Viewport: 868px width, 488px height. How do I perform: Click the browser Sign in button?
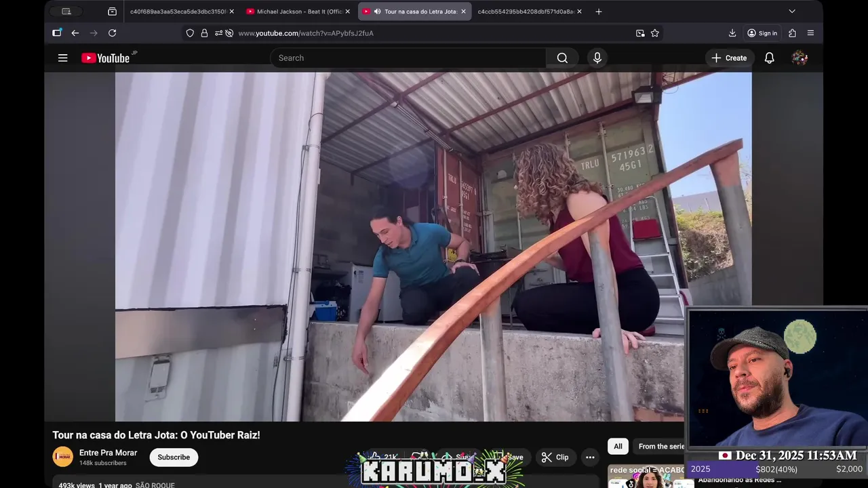[x=762, y=33]
